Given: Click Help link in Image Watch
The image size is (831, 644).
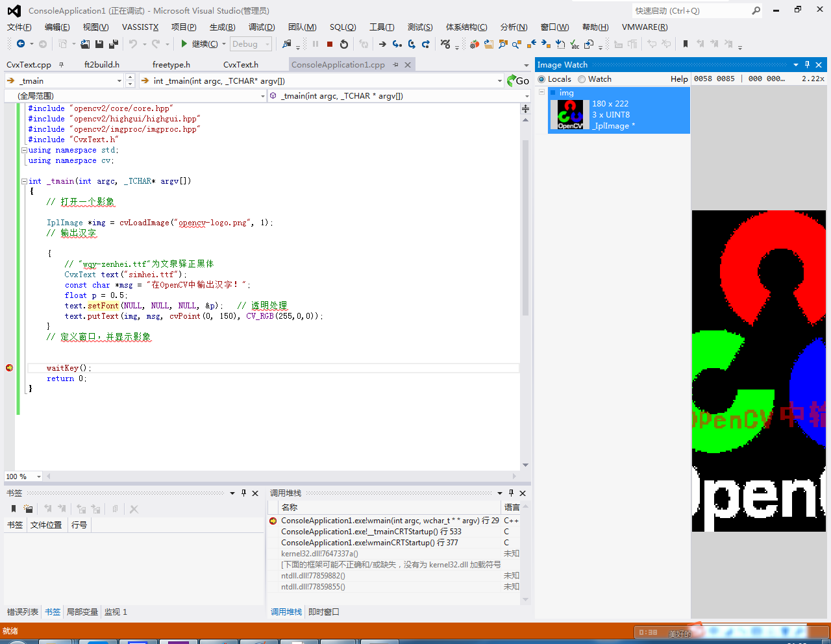Looking at the screenshot, I should pyautogui.click(x=679, y=79).
